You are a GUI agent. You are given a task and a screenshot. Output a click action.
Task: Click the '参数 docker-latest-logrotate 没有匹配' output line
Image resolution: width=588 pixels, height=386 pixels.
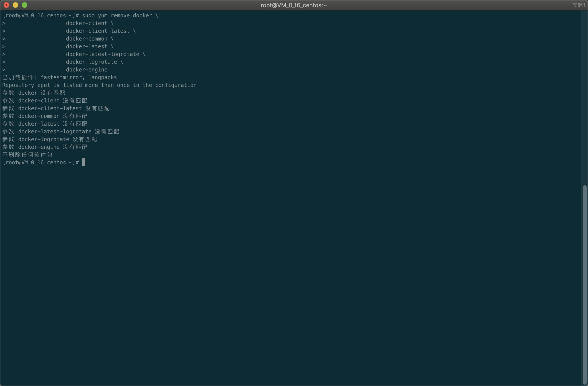point(61,132)
